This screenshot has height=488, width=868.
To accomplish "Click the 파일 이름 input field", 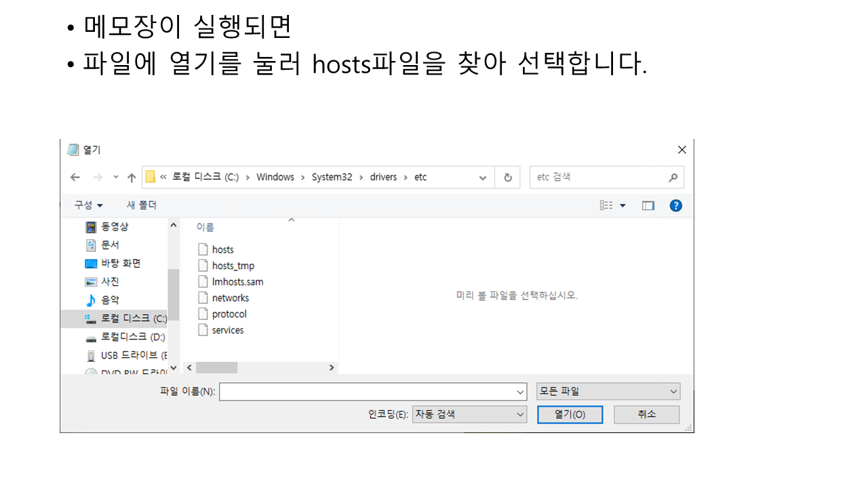I will click(366, 391).
